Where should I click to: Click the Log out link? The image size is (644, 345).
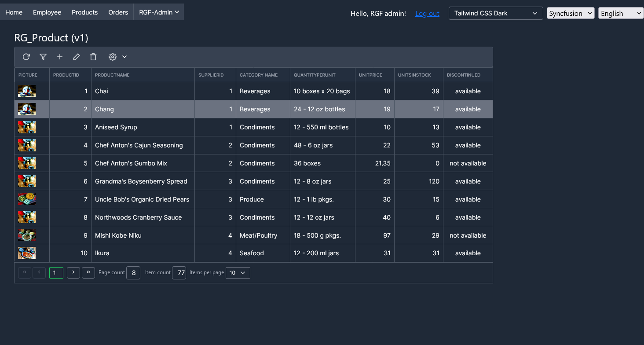[x=427, y=14]
